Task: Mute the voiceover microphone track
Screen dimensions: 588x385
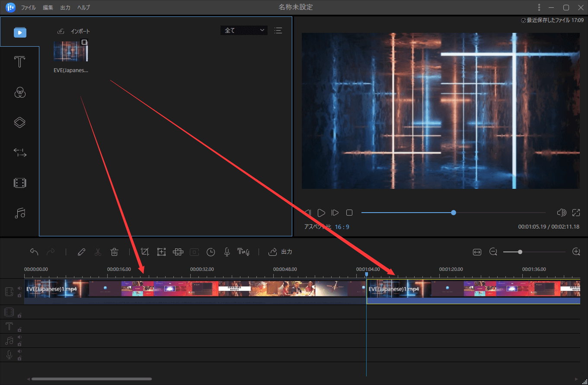Action: click(x=19, y=352)
